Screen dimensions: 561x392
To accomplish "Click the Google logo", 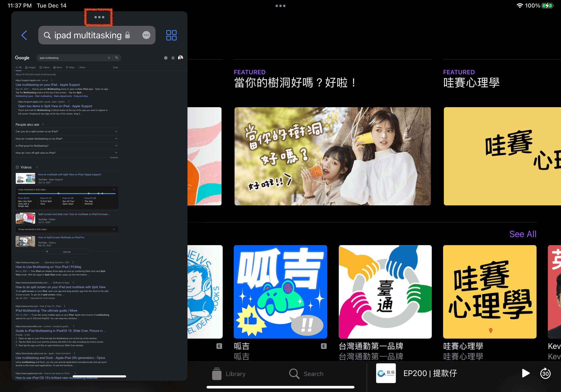I will tap(22, 58).
